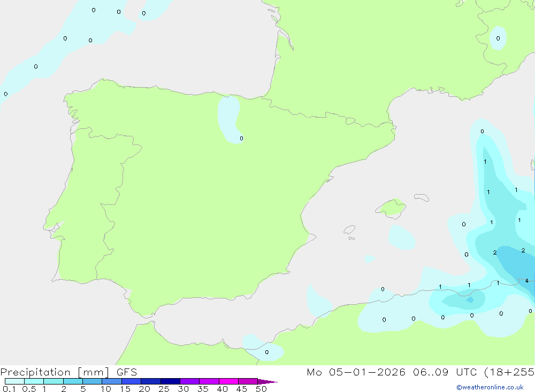
Task: Pick the 5–10 mm legend color swatch
Action: pos(92,381)
